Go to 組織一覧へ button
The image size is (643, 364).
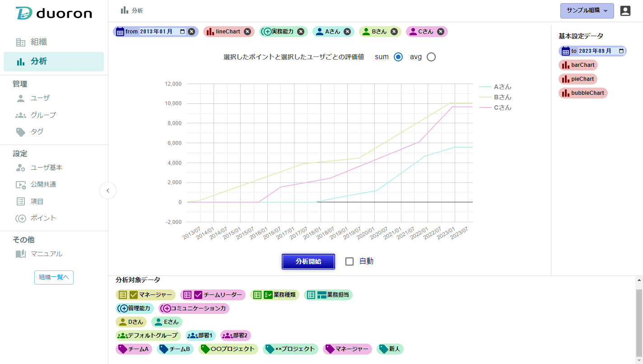[x=54, y=277]
